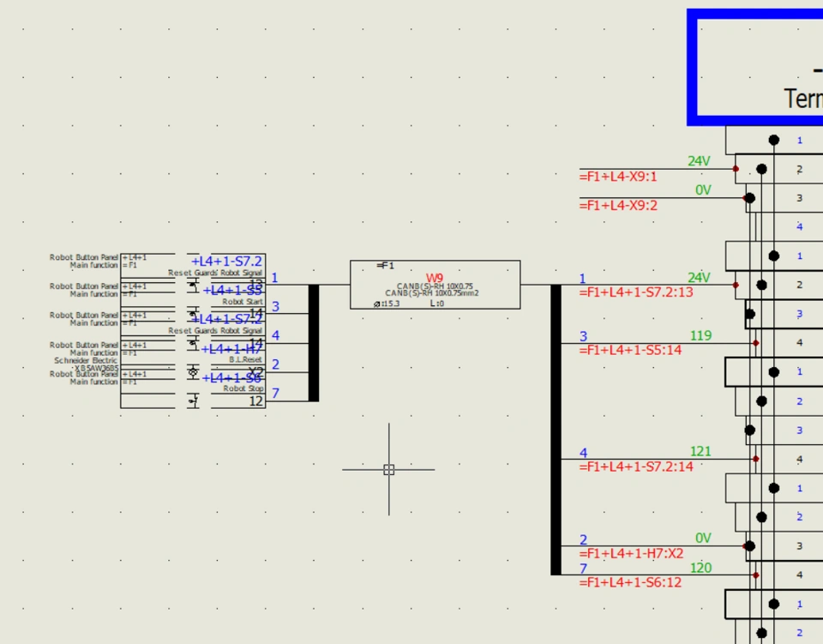Click the 0V label above =F1+L4+1-H7:X2
Image resolution: width=823 pixels, height=644 pixels.
click(x=703, y=538)
